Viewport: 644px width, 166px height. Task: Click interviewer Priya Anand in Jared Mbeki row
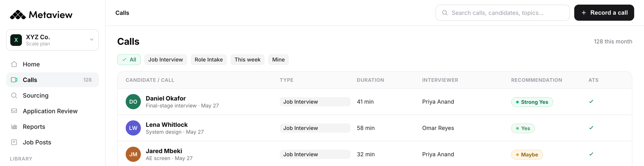pyautogui.click(x=438, y=154)
